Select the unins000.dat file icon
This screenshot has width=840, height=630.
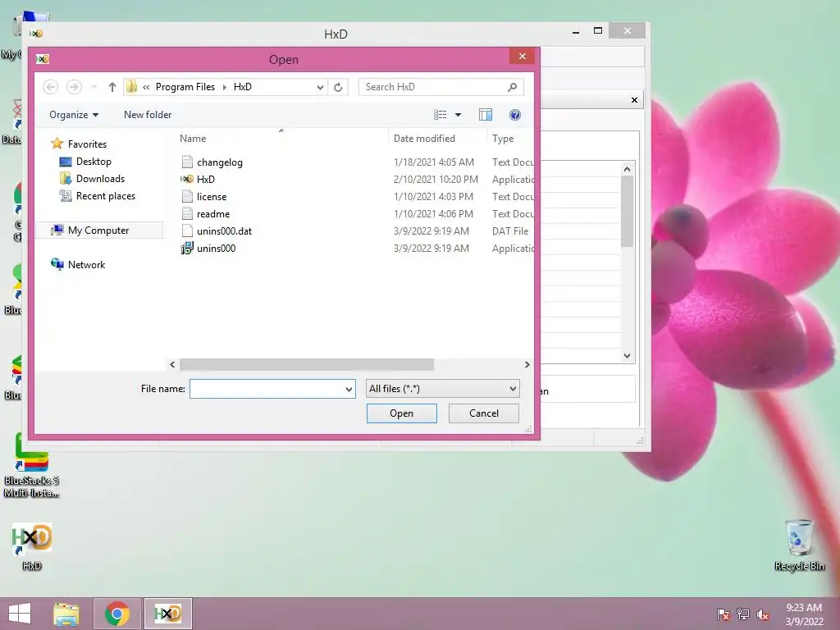[187, 231]
